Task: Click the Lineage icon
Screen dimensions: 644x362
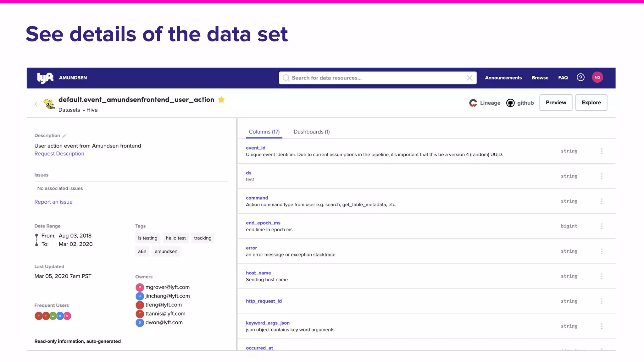Action: (473, 103)
